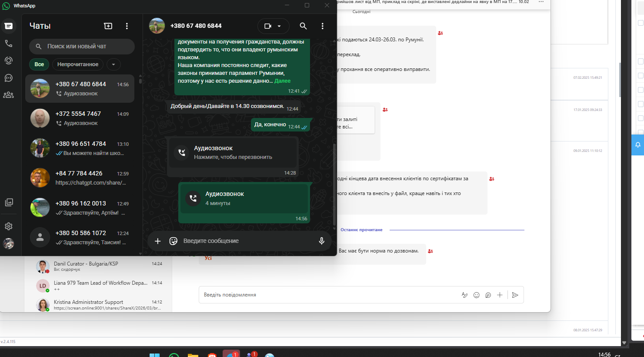The image size is (644, 357).
Task: Open the 4 минуты outgoing Аудиозвонок card
Action: pyautogui.click(x=244, y=198)
